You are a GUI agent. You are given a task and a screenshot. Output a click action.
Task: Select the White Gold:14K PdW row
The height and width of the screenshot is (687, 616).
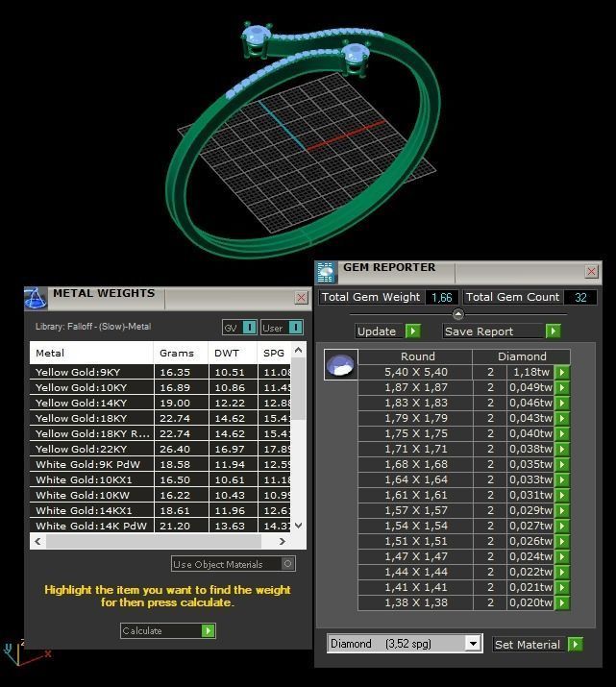pos(160,526)
